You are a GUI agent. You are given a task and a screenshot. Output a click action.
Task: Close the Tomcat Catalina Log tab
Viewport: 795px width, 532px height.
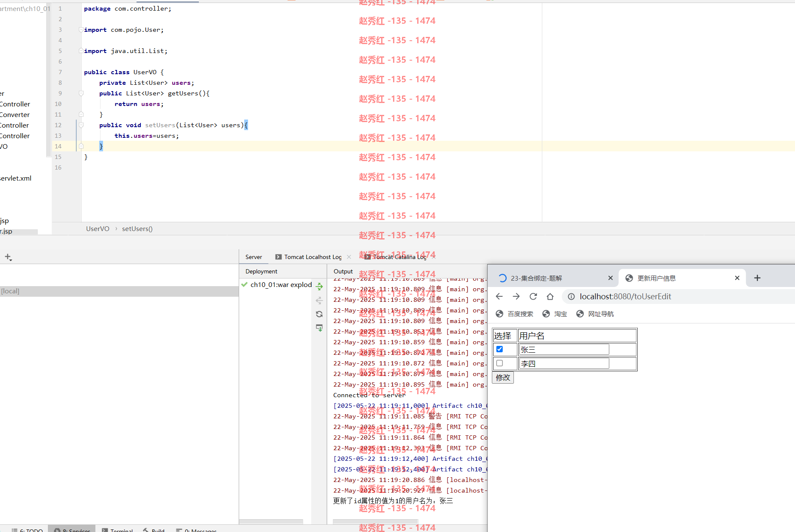[x=433, y=257]
